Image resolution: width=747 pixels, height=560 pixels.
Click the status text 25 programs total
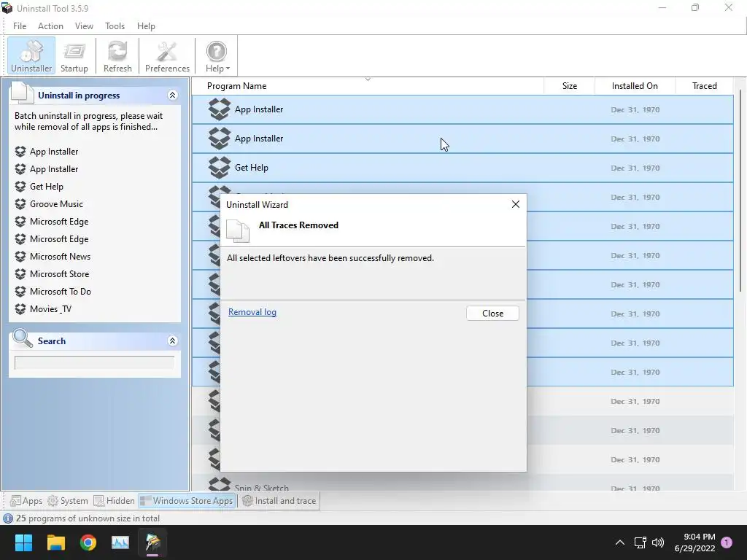click(x=88, y=518)
